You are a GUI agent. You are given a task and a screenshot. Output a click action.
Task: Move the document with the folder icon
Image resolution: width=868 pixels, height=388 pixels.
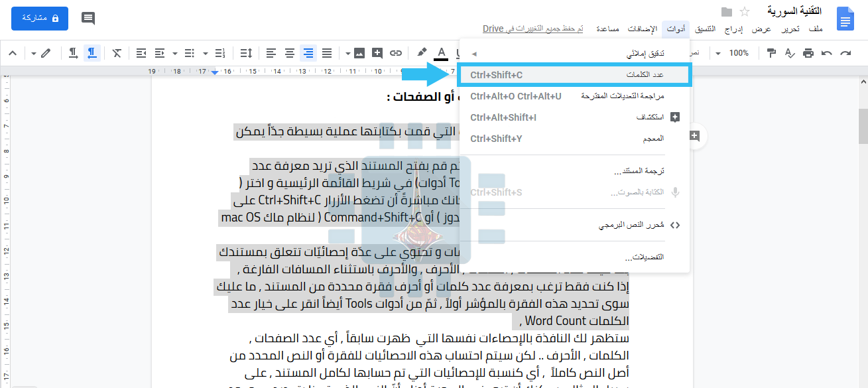pyautogui.click(x=727, y=11)
